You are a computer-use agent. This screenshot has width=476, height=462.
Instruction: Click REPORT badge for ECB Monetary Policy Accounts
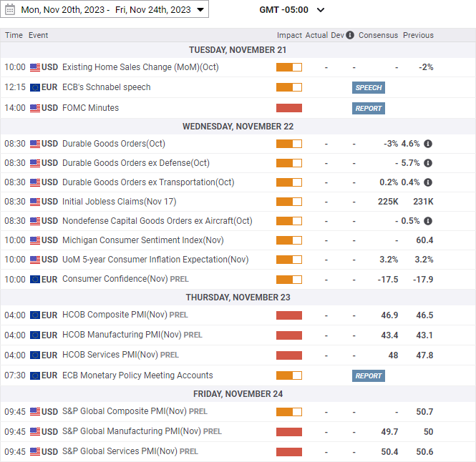coord(369,376)
